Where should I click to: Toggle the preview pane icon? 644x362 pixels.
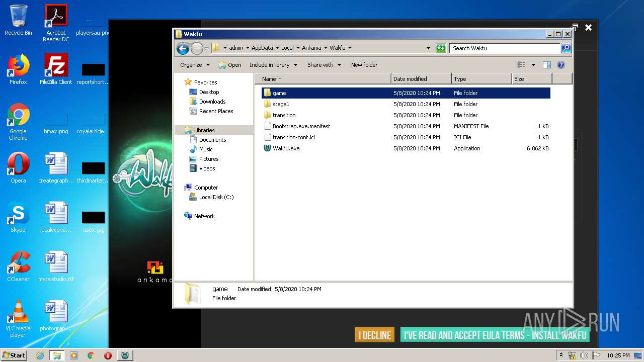tap(547, 65)
